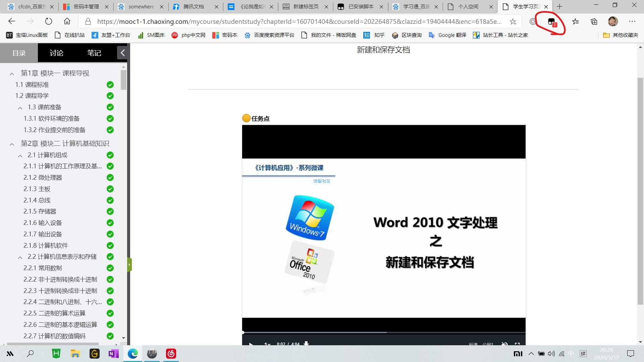The height and width of the screenshot is (362, 644).
Task: Seek using the video progress bar
Action: click(x=384, y=333)
